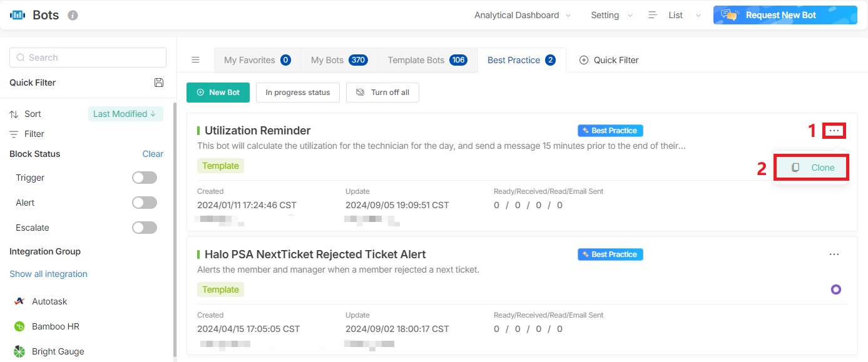Open the Setting dropdown menu
This screenshot has height=362, width=868.
[611, 15]
